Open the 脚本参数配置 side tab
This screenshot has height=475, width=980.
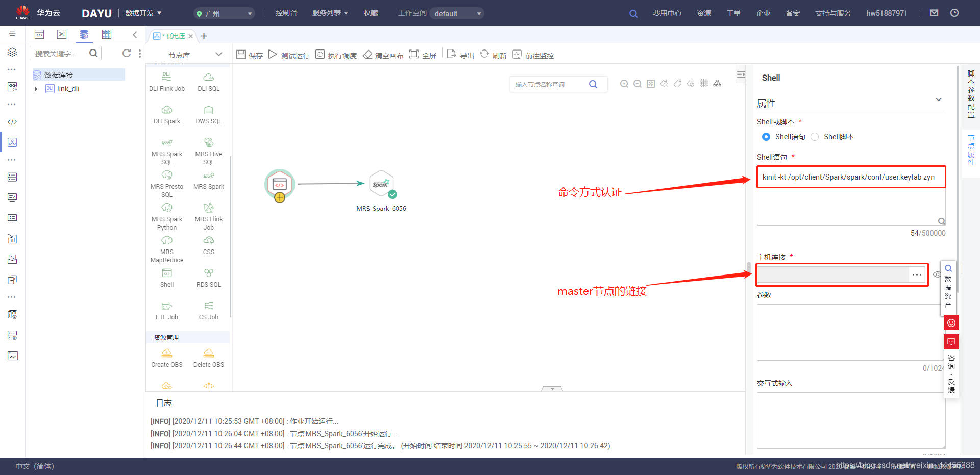971,94
